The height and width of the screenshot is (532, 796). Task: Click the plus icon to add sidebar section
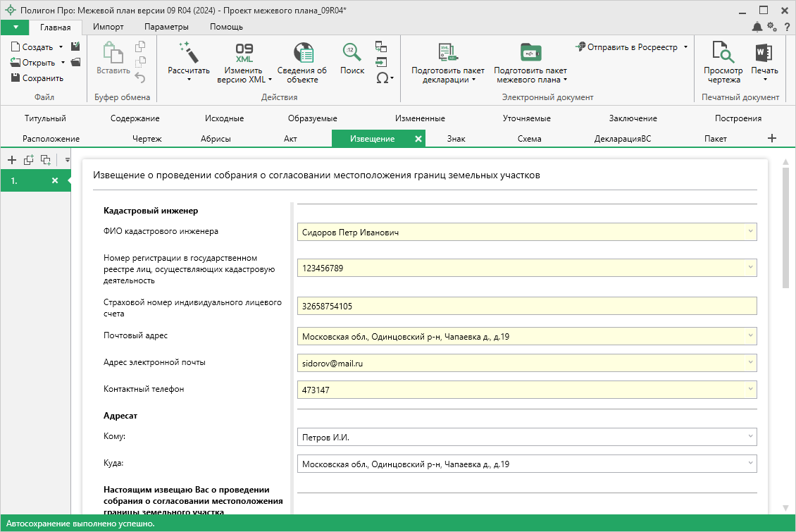(11, 160)
